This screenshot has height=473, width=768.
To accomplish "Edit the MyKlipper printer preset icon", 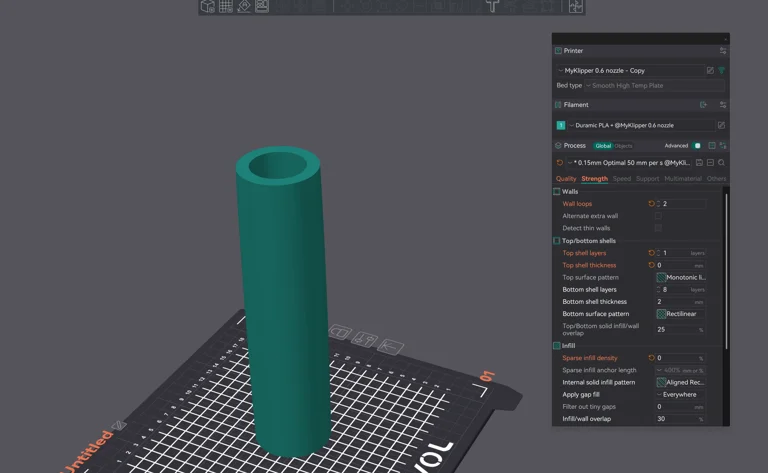I will pyautogui.click(x=710, y=71).
